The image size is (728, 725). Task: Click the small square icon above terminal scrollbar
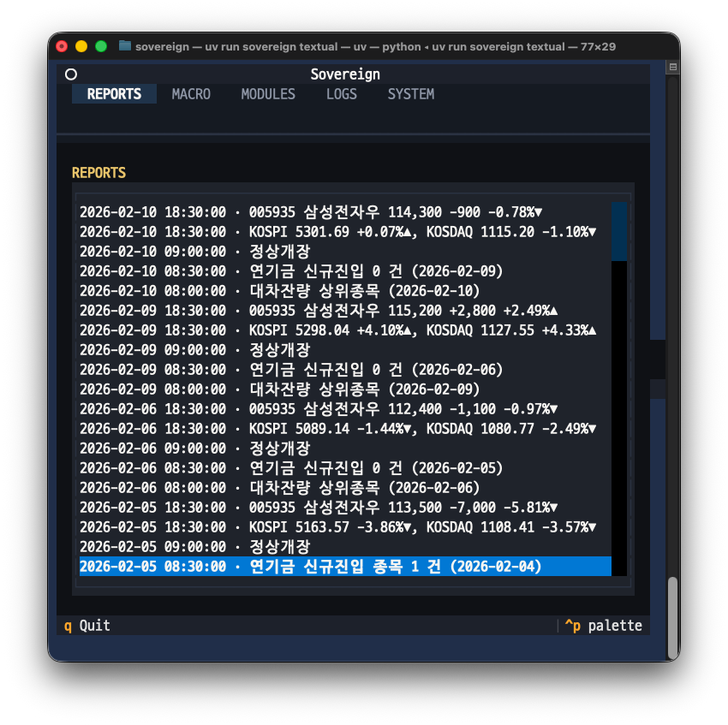click(x=672, y=67)
